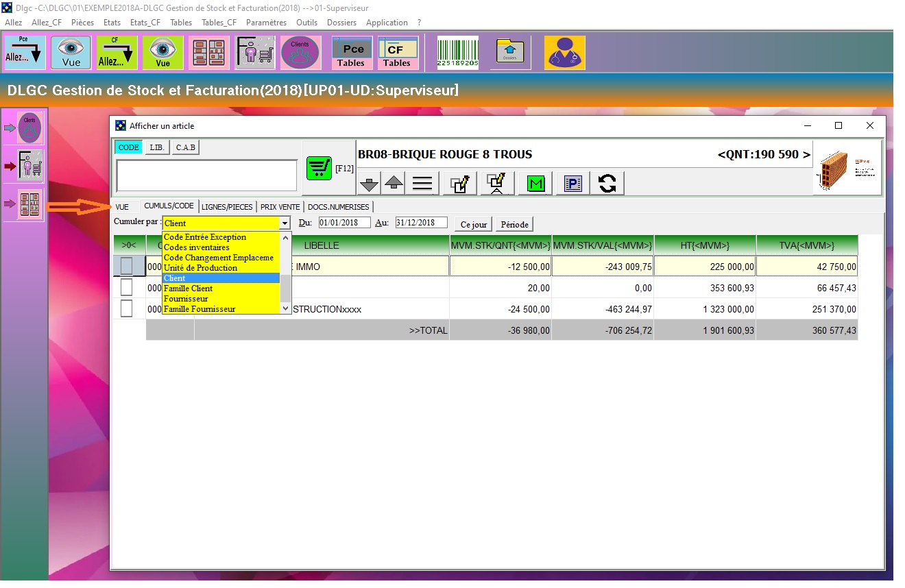Go to next article with down arrow
The image size is (905, 588).
point(370,183)
